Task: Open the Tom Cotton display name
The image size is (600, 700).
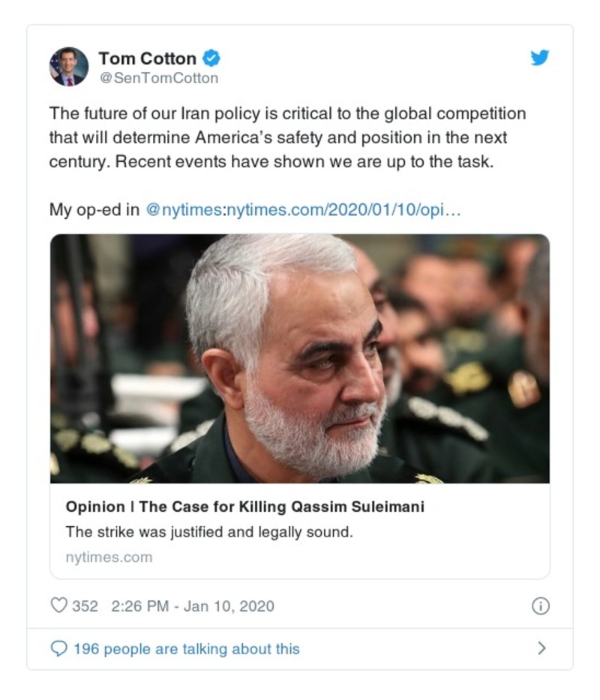Action: (x=147, y=58)
